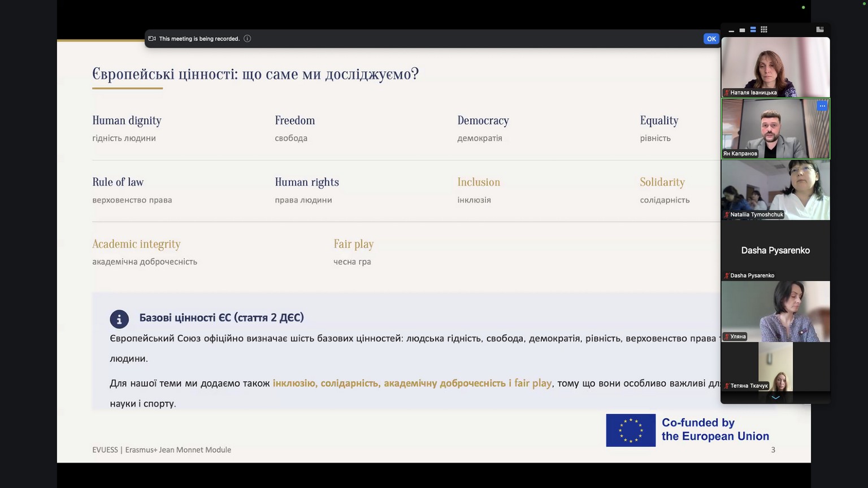Show active speaker single thumbnail view
This screenshot has height=488, width=868.
[x=742, y=30]
